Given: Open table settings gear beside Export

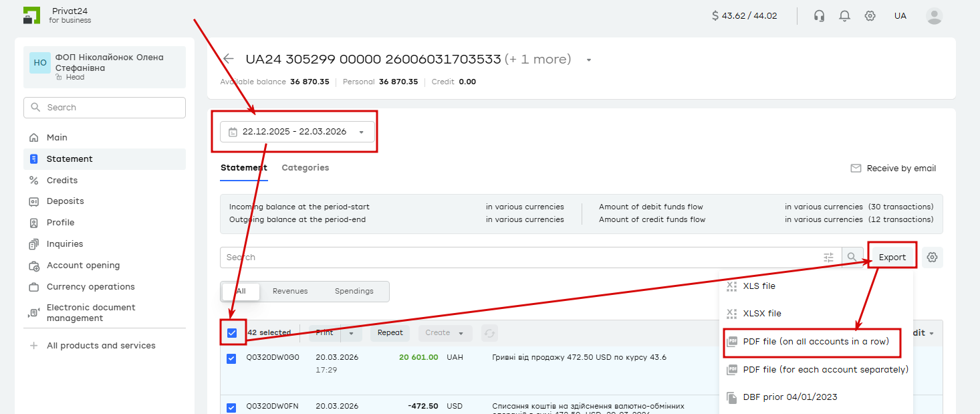Looking at the screenshot, I should pos(933,257).
